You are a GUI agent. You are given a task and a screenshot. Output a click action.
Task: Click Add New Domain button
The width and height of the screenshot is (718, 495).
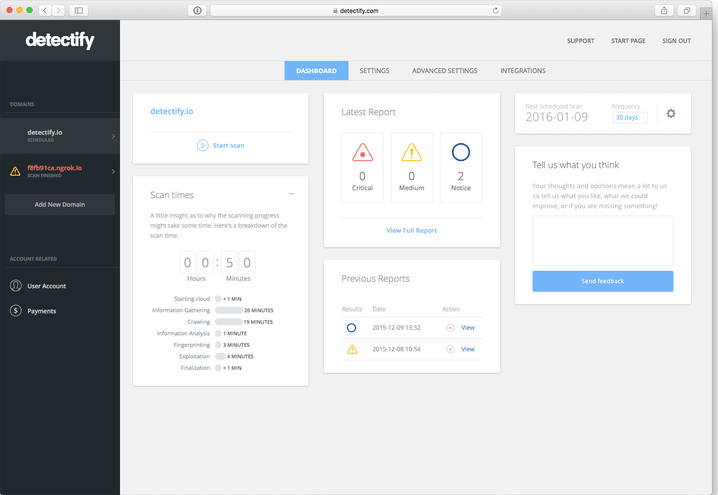pos(60,204)
